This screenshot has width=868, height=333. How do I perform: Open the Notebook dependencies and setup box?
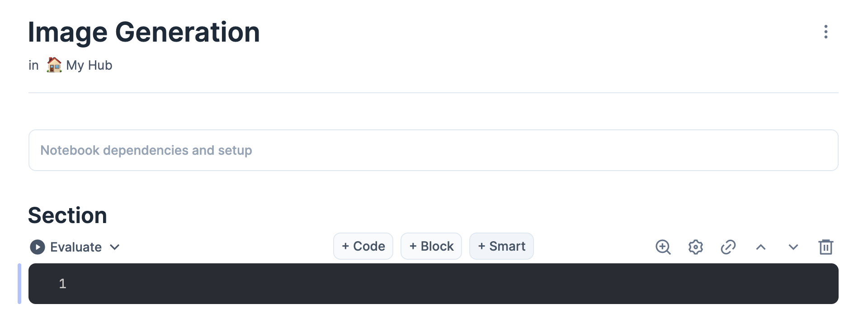pos(434,150)
